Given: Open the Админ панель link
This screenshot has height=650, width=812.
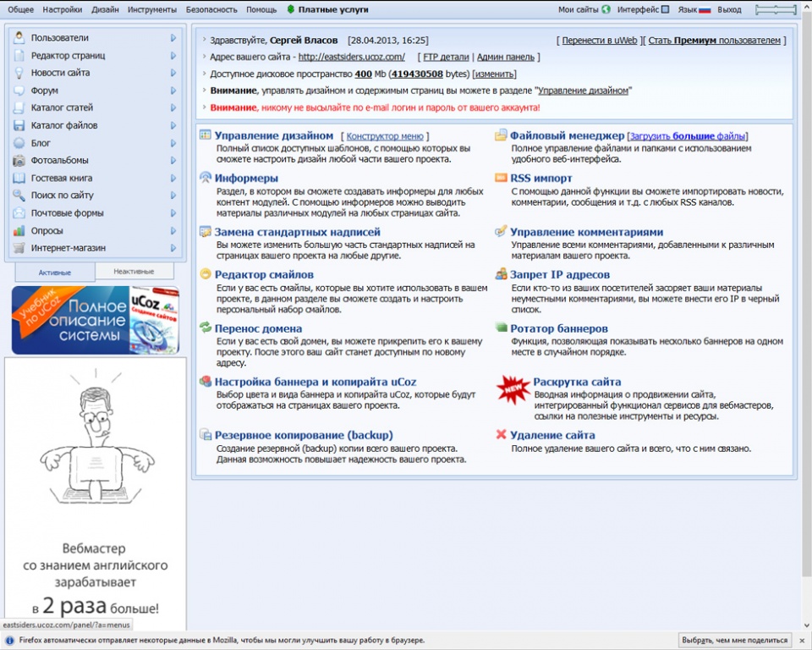Looking at the screenshot, I should pyautogui.click(x=506, y=57).
